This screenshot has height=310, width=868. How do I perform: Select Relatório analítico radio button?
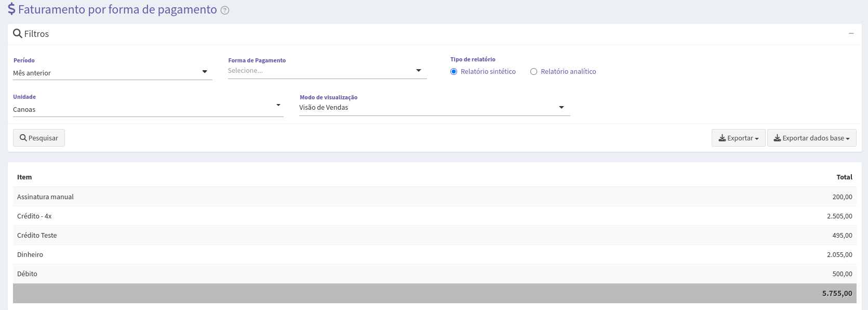click(x=533, y=72)
